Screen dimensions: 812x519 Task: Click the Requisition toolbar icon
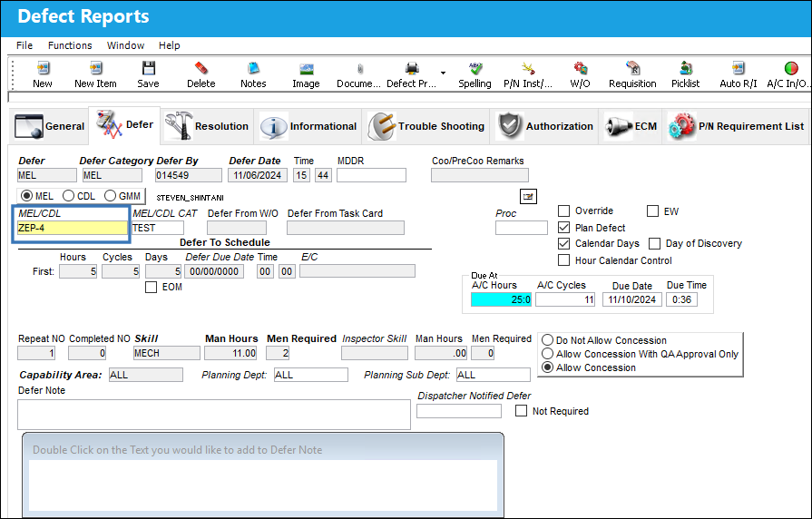pyautogui.click(x=632, y=68)
